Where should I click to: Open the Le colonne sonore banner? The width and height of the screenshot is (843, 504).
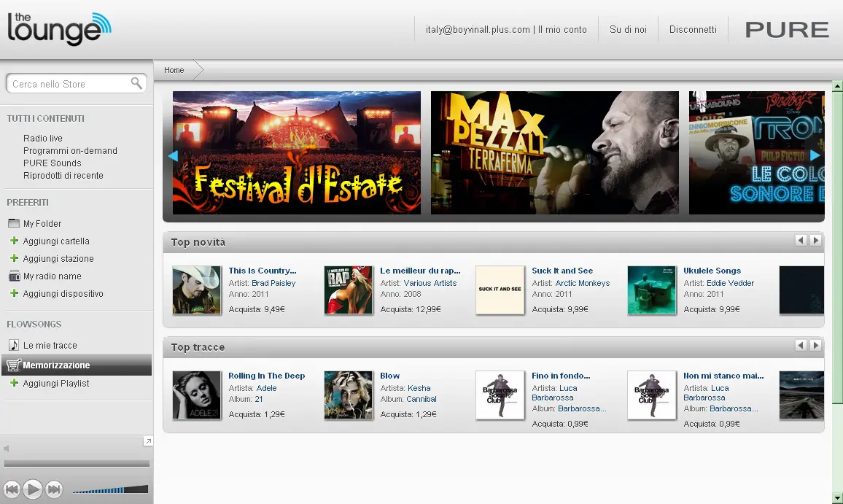point(756,152)
